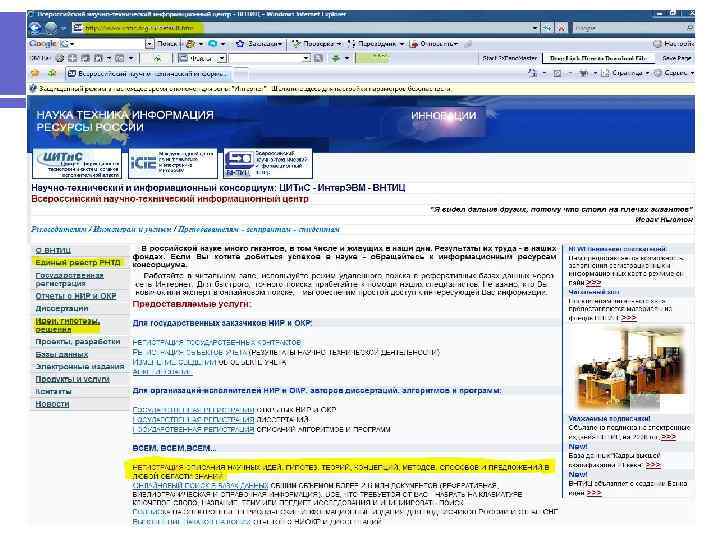
Task: Click the Проверка spellcheck toolbar button
Action: pos(314,44)
